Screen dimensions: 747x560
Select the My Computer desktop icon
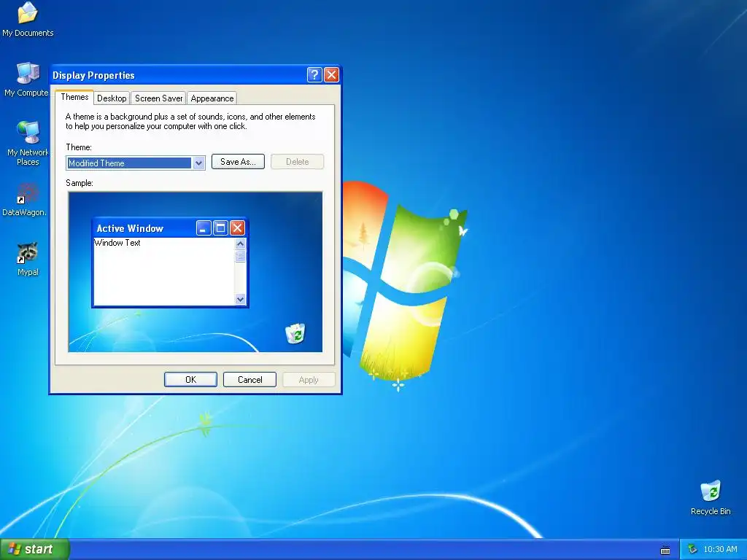click(x=27, y=79)
